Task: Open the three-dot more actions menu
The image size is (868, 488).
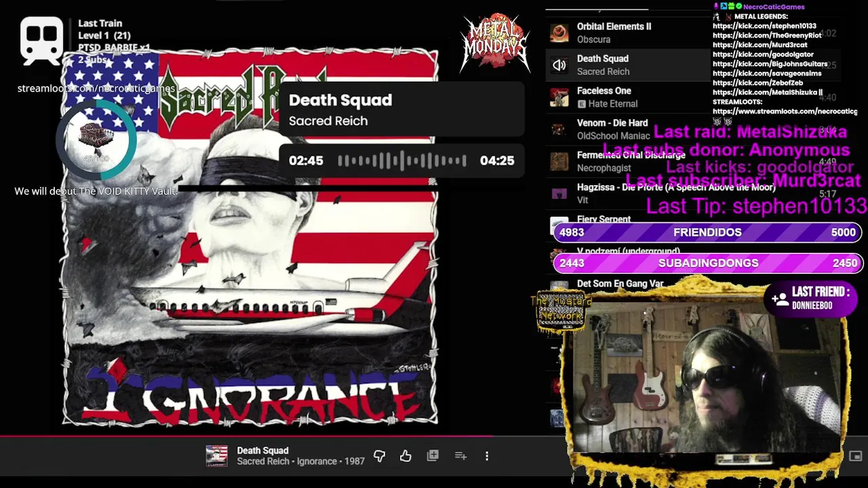Action: pos(487,456)
